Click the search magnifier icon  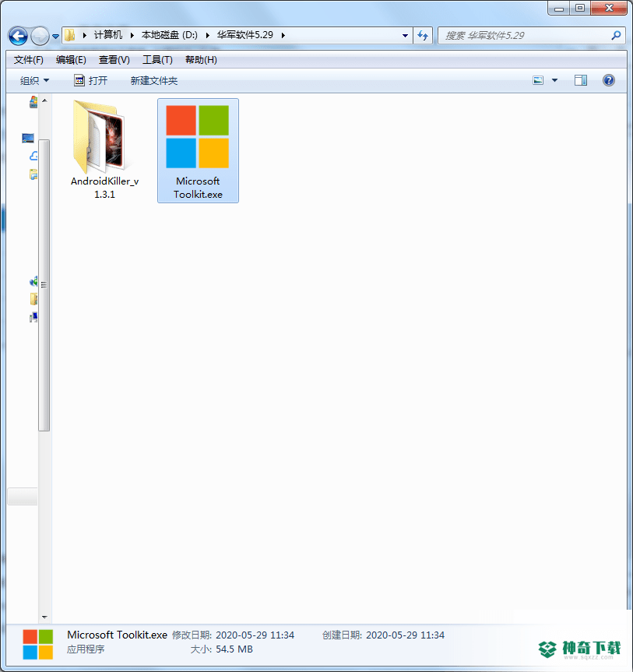point(616,36)
